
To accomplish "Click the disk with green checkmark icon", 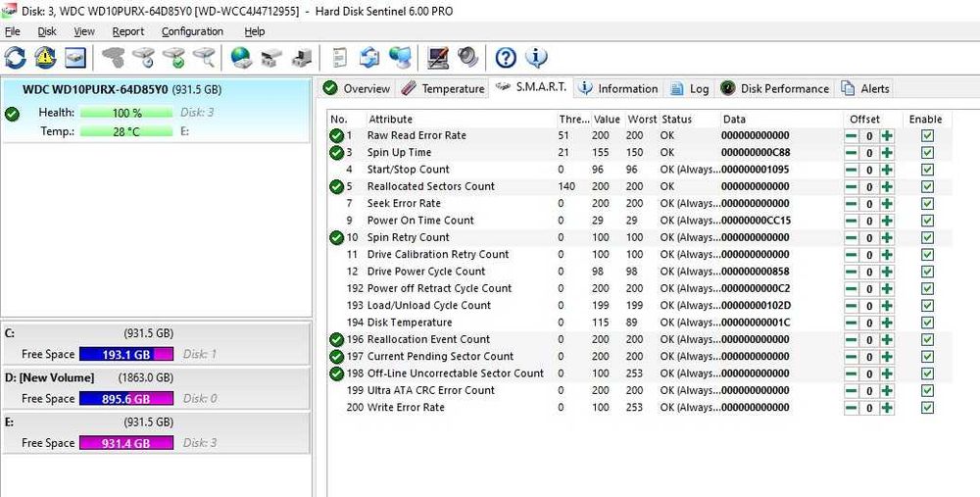I will pyautogui.click(x=173, y=58).
